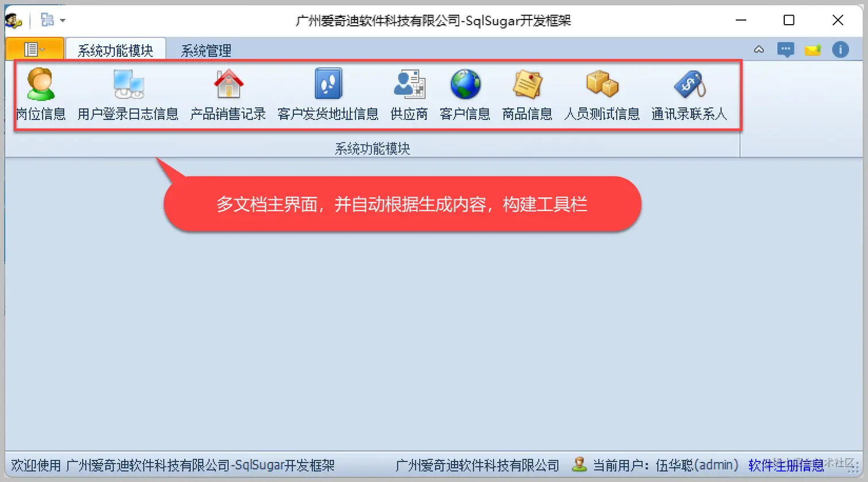
Task: Click the chat message bubble icon
Action: pos(785,50)
